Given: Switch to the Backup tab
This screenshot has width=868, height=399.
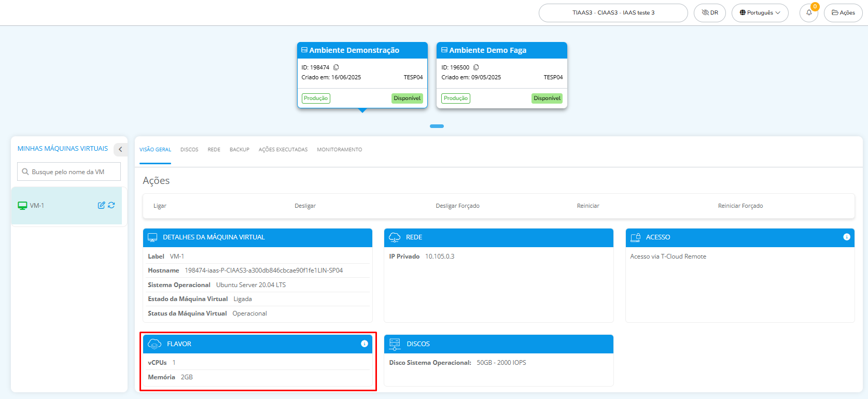Looking at the screenshot, I should coord(240,150).
